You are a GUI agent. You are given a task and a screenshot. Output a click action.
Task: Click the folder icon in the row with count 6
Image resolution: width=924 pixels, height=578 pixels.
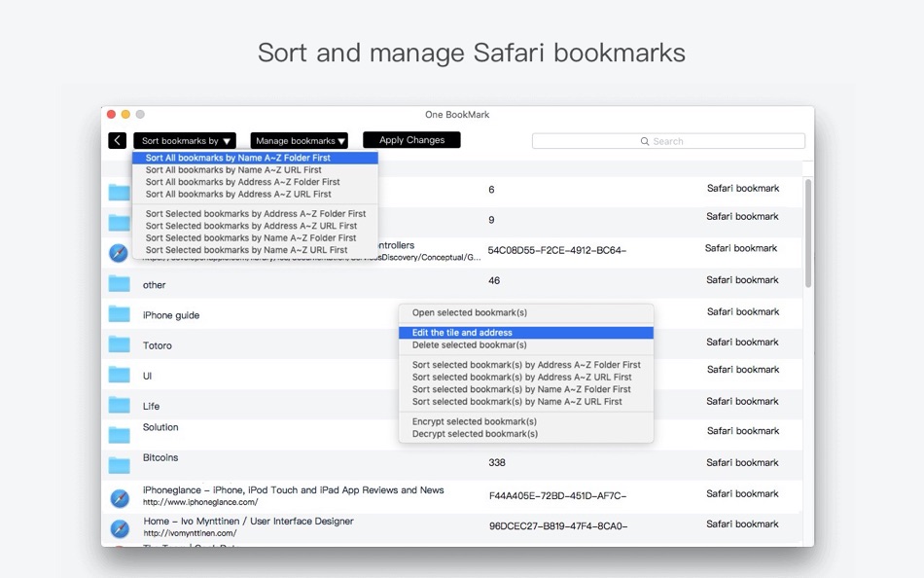[x=119, y=193]
